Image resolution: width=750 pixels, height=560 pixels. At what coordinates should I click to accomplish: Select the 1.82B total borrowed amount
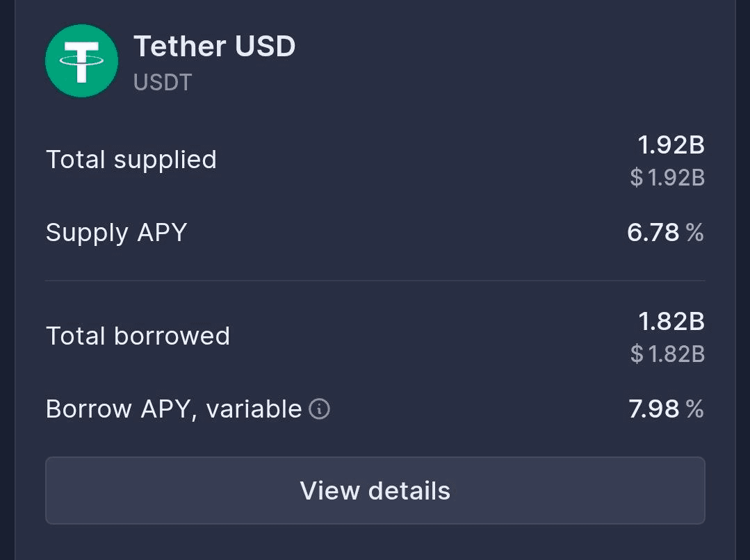671,322
